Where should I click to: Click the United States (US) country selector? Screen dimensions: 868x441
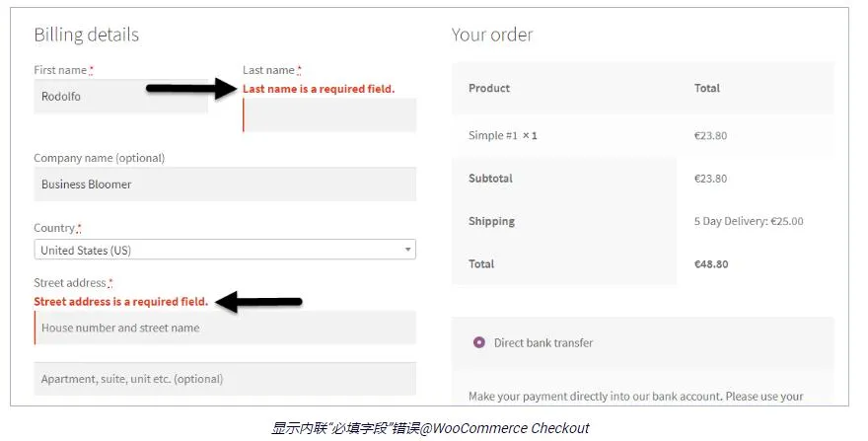click(x=225, y=250)
